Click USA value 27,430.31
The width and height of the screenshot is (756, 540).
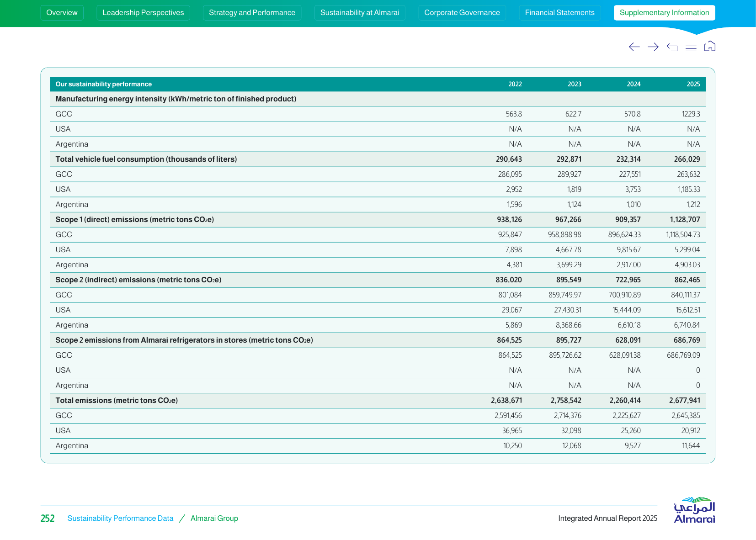pos(568,310)
